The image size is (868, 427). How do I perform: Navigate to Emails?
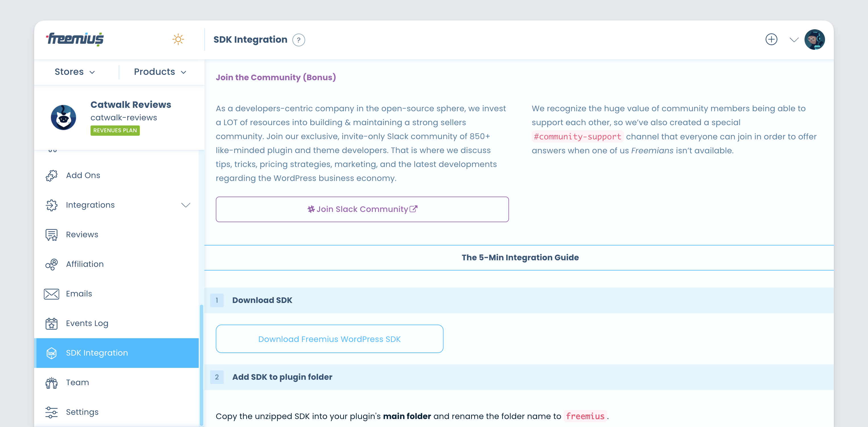[x=116, y=294]
